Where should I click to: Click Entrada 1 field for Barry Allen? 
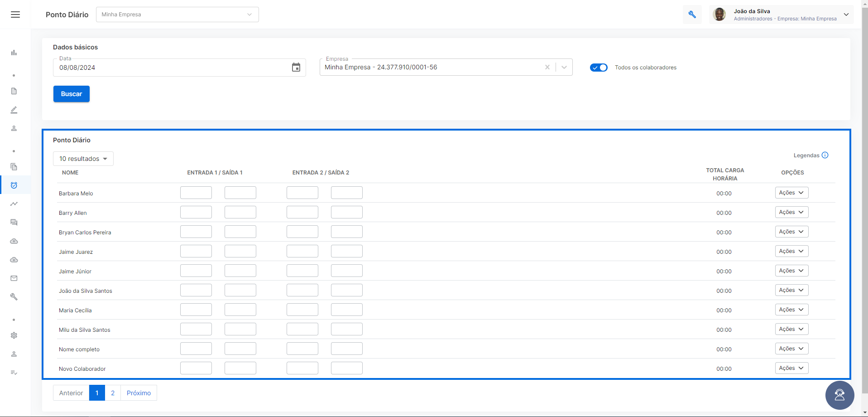(x=196, y=212)
